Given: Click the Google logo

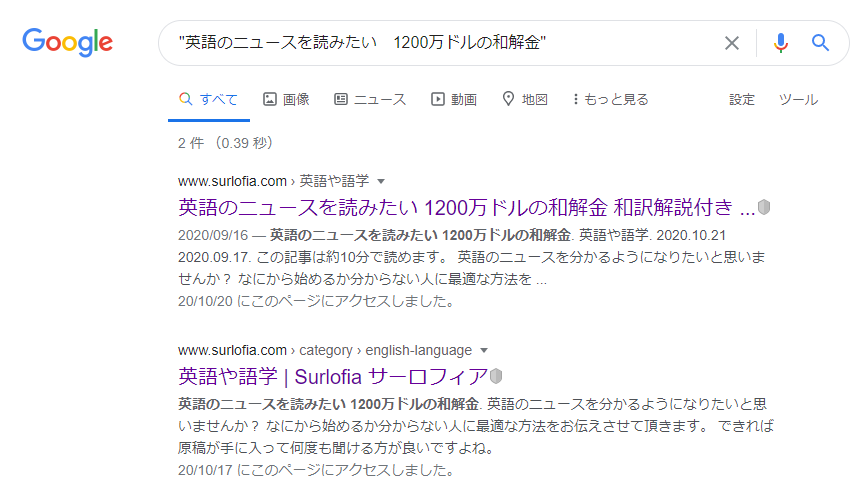Looking at the screenshot, I should pyautogui.click(x=68, y=43).
